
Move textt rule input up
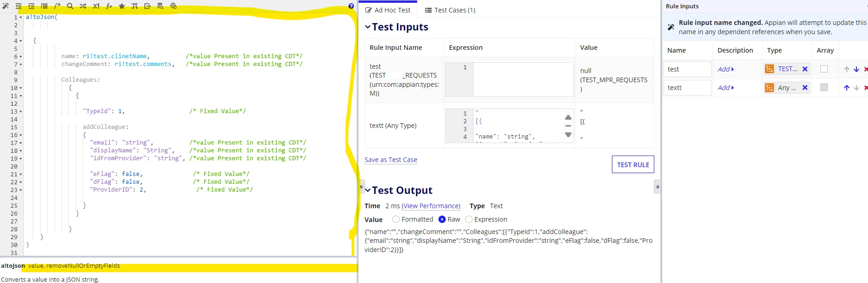click(x=847, y=88)
